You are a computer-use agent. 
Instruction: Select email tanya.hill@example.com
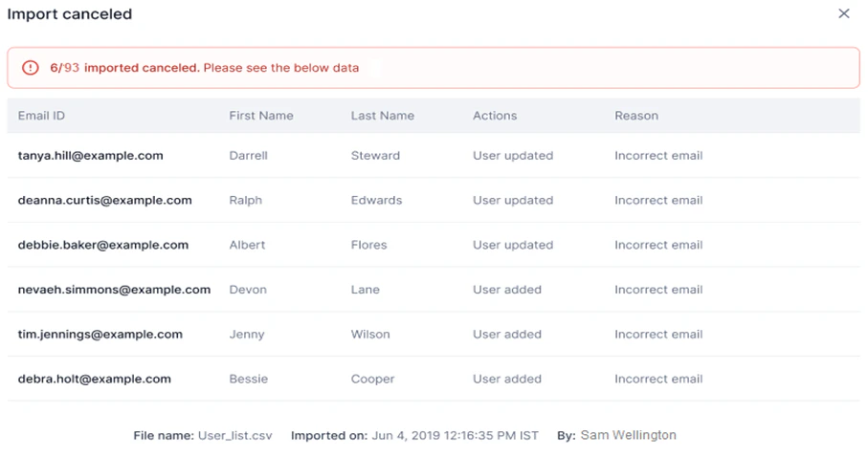pos(91,156)
